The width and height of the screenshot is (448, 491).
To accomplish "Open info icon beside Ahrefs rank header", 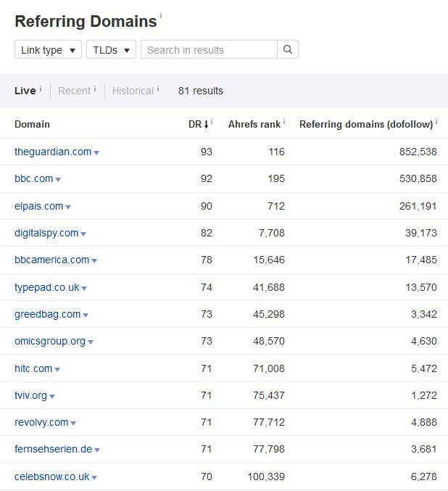I will [x=284, y=121].
